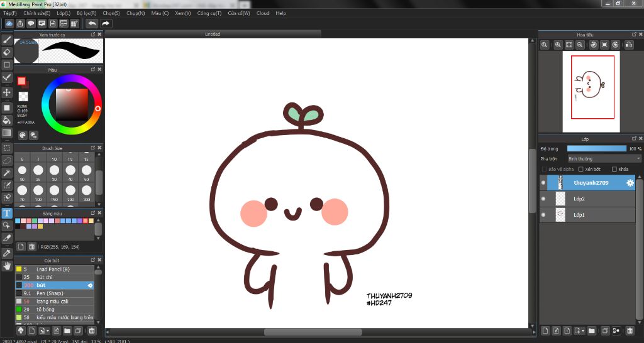This screenshot has height=343, width=644.
Task: Select the Pen (Sharp) brush
Action: (x=55, y=293)
